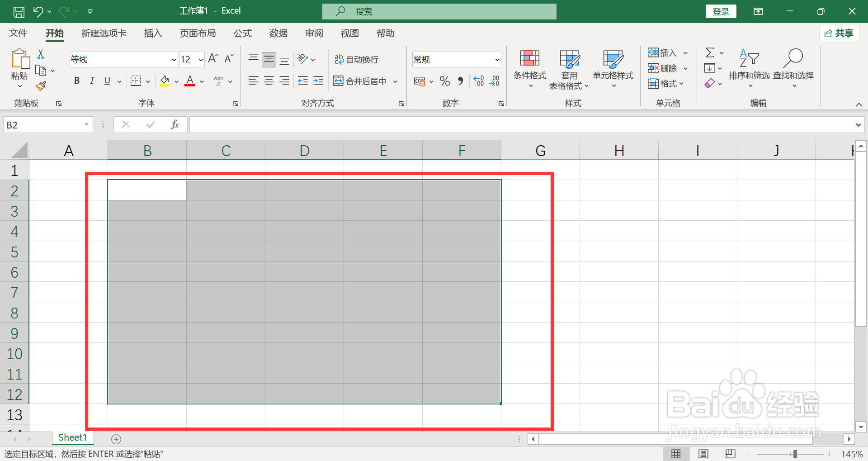This screenshot has height=461, width=868.
Task: Add a new sheet with plus icon
Action: (x=116, y=439)
